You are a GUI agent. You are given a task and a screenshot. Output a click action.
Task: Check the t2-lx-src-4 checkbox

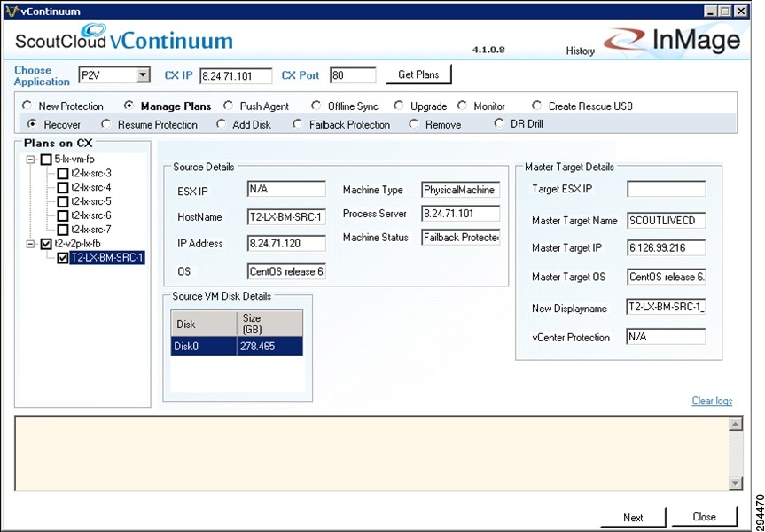62,187
